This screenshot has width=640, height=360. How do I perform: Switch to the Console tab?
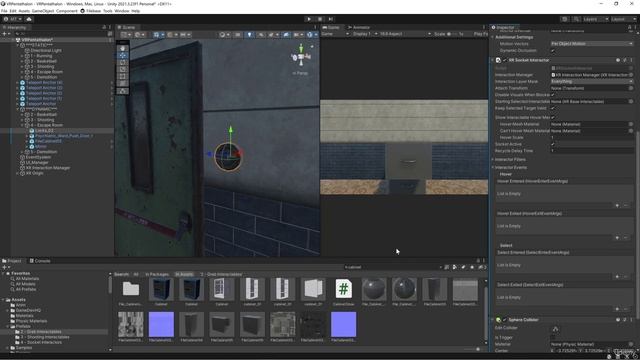[x=40, y=261]
